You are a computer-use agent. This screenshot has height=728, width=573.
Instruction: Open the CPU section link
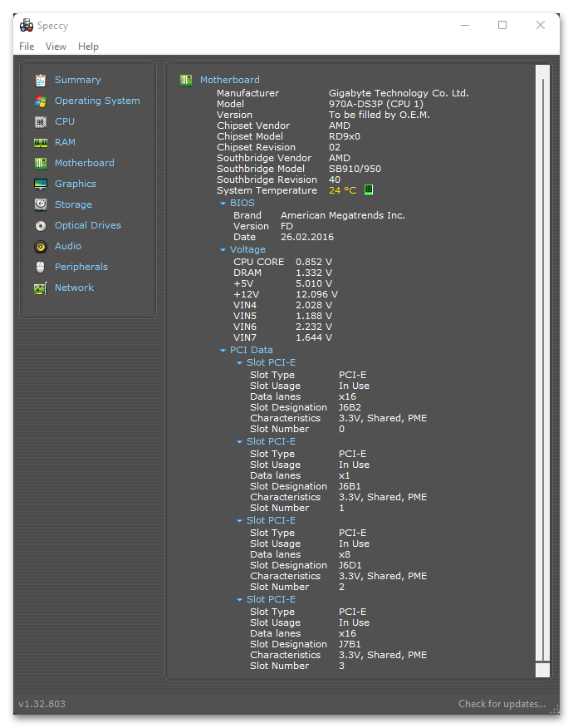point(65,121)
